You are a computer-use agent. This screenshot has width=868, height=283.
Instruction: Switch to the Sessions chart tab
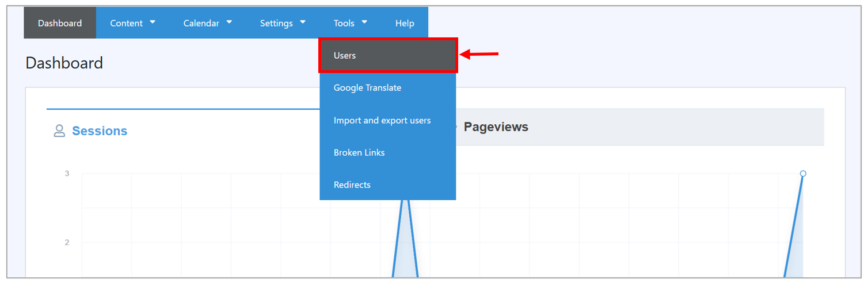[100, 131]
